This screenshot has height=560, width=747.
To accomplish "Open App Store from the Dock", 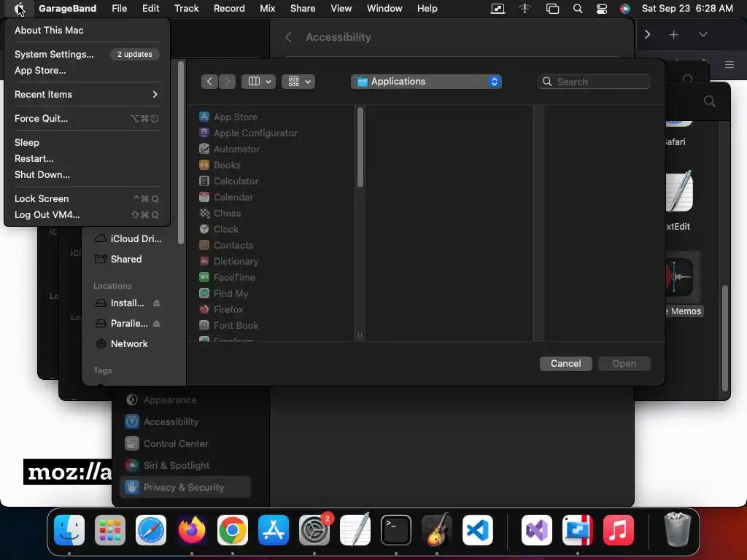I will click(274, 530).
